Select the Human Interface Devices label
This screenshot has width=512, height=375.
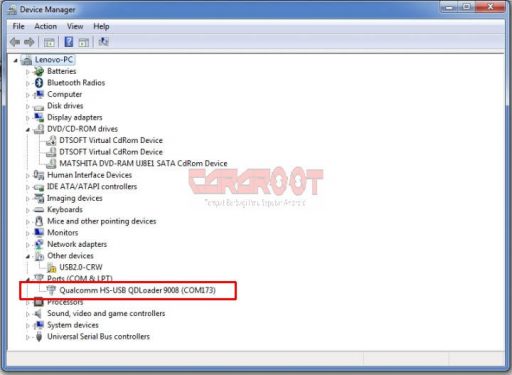tap(90, 175)
